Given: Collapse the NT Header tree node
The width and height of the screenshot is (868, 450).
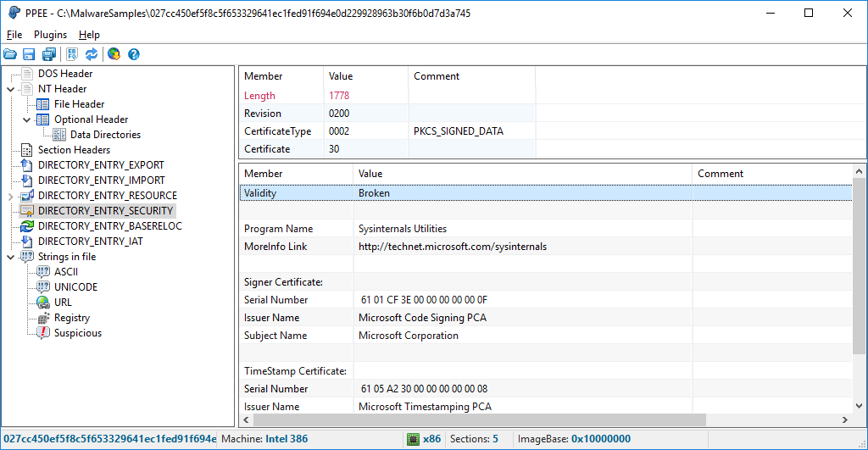Looking at the screenshot, I should click(x=10, y=89).
